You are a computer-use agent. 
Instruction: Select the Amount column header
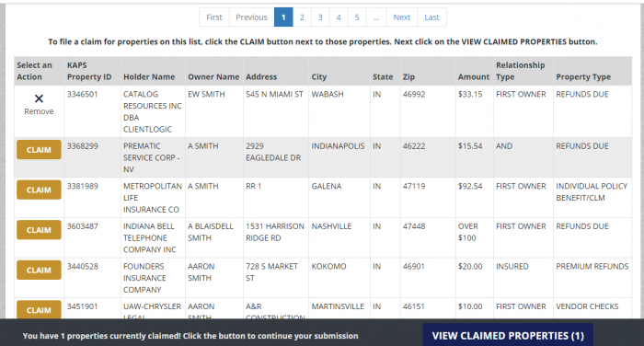tap(474, 77)
